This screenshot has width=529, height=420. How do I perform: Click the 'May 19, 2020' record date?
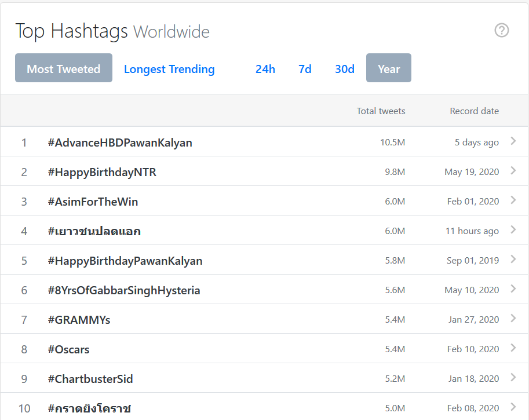pos(472,172)
